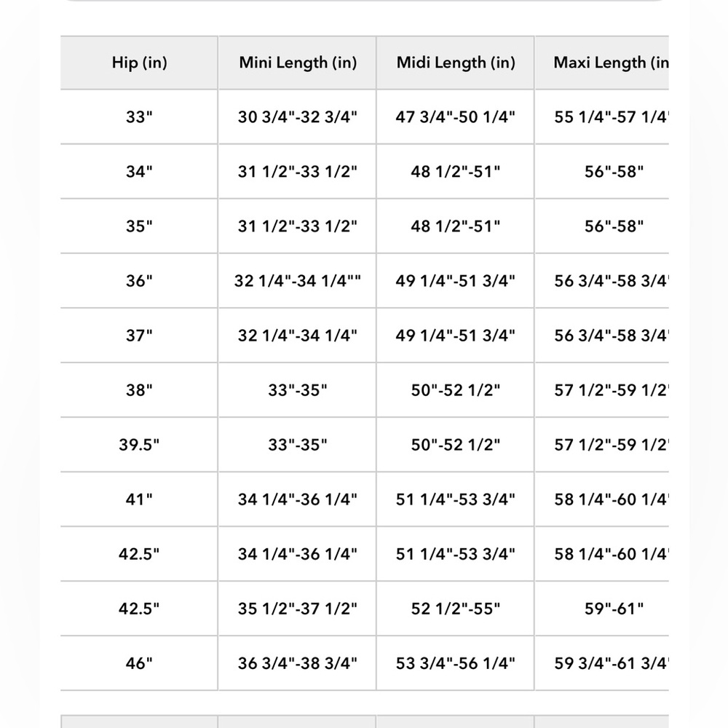Click the maxi length 59"-61" cell
This screenshot has width=728, height=728.
click(x=614, y=609)
